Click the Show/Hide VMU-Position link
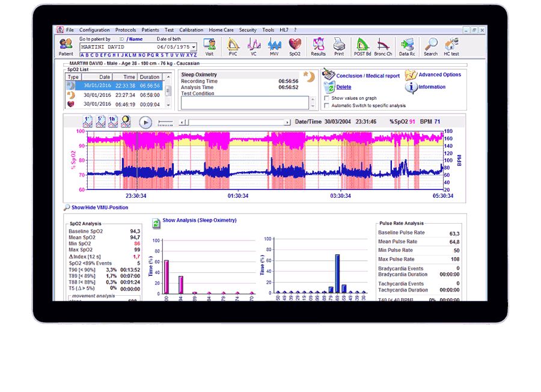Image resolution: width=541 pixels, height=392 pixels. (x=99, y=207)
